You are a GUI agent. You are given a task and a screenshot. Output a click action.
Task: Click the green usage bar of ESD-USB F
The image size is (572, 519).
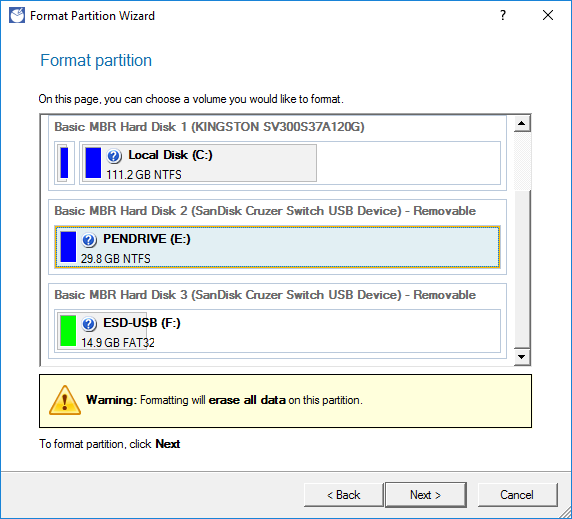pyautogui.click(x=68, y=331)
